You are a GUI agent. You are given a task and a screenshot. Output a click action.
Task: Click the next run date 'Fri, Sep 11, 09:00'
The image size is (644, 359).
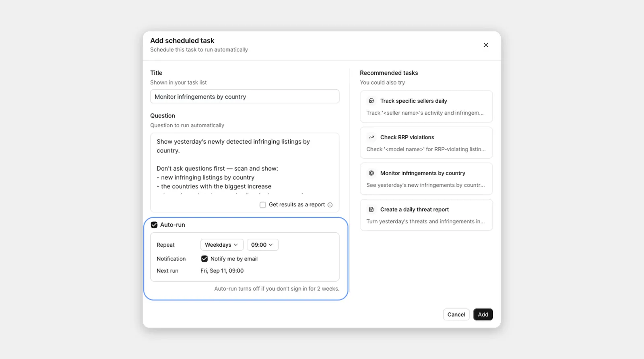coord(222,271)
